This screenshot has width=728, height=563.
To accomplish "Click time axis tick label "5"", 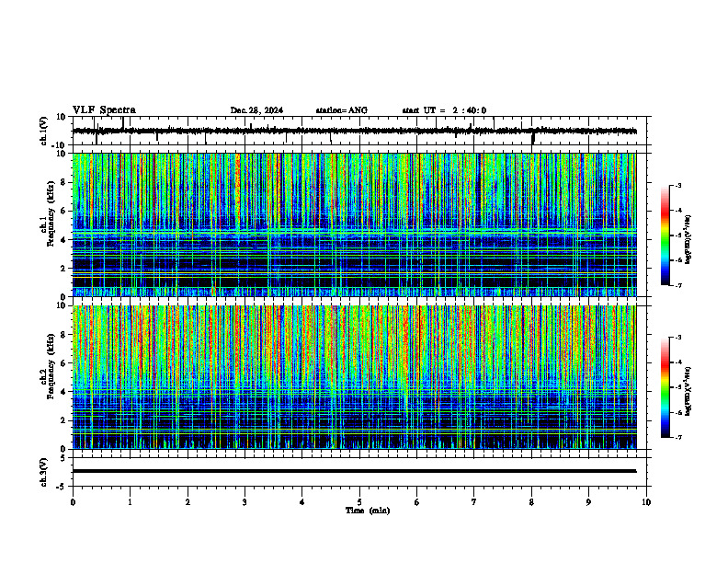I will (359, 502).
